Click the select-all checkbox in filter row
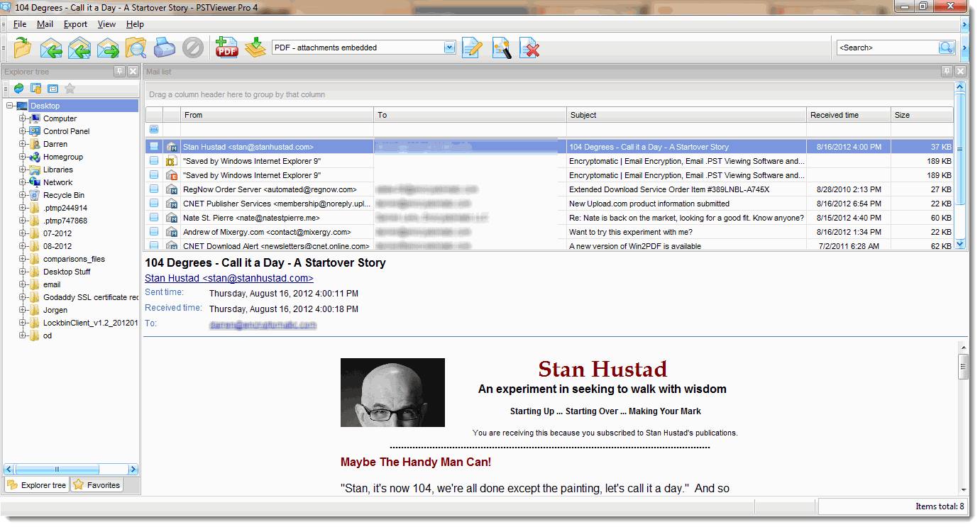This screenshot has width=980, height=527. click(x=154, y=129)
